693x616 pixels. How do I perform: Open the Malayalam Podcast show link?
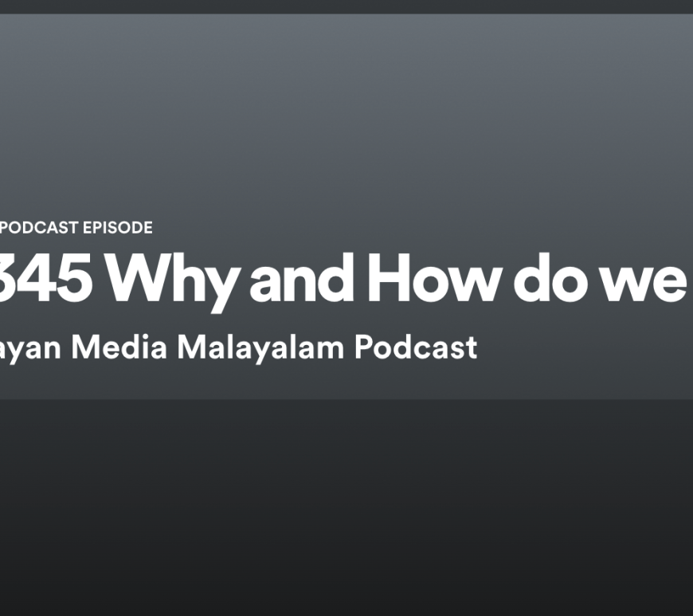pyautogui.click(x=239, y=347)
